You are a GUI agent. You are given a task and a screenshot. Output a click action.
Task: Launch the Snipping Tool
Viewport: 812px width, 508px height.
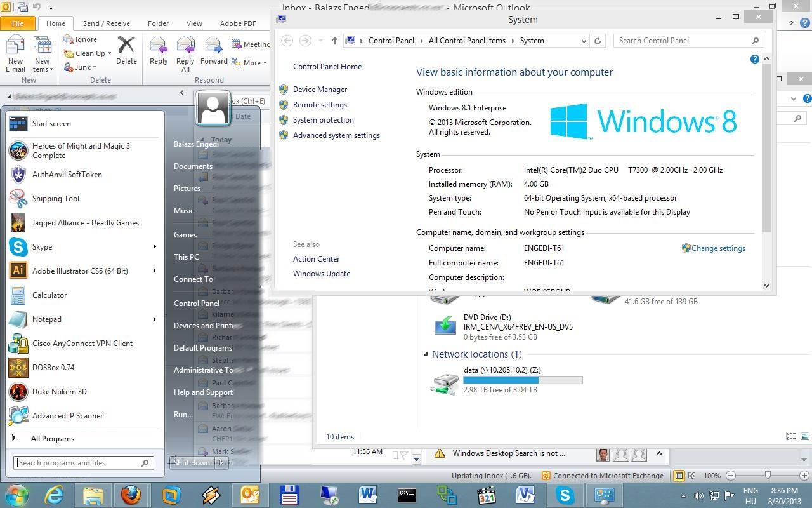coord(84,199)
